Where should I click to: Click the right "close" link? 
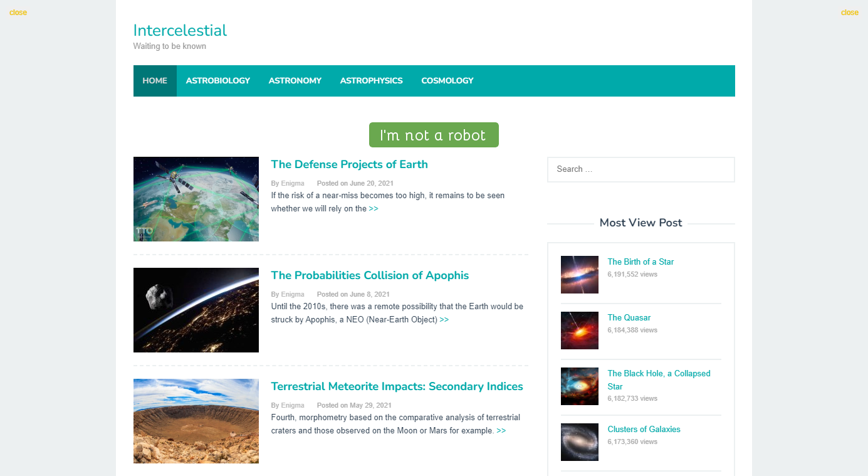tap(850, 13)
